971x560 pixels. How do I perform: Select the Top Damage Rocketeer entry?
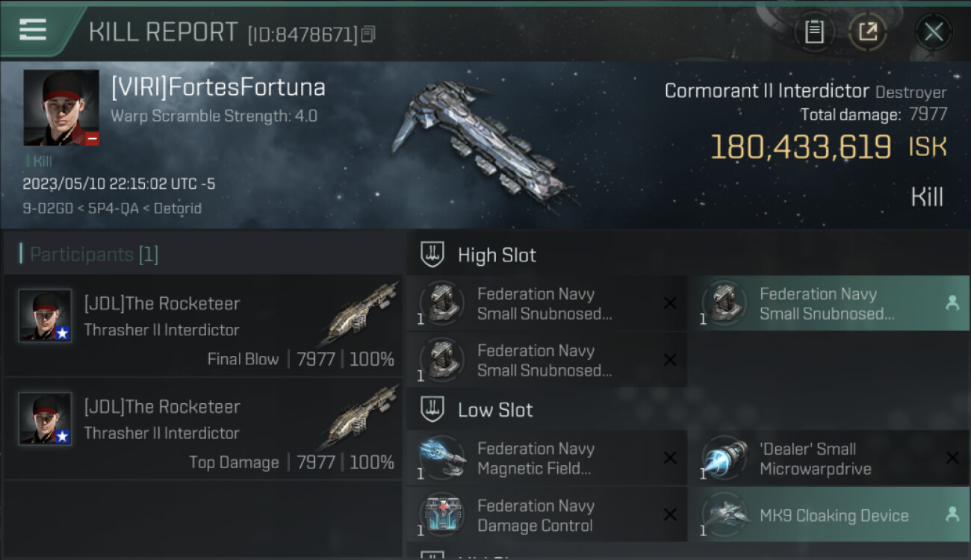pos(202,429)
